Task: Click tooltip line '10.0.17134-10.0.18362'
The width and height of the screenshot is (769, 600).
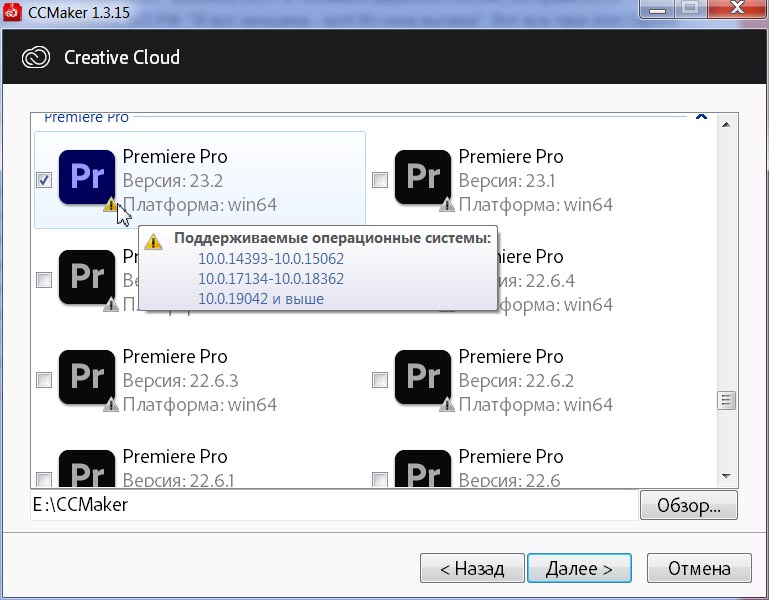Action: [x=271, y=279]
